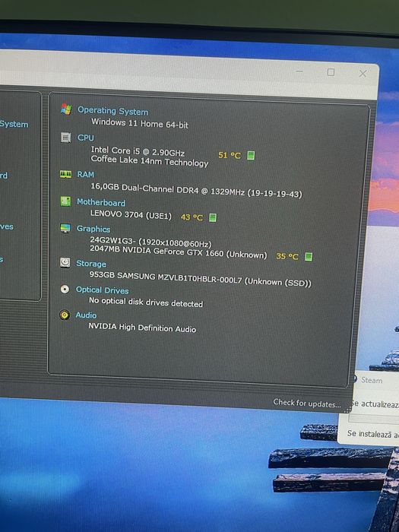399x532 pixels.
Task: Select 953GB SAMSUNG MZVLB1T0HBLR storage text
Action: [200, 278]
